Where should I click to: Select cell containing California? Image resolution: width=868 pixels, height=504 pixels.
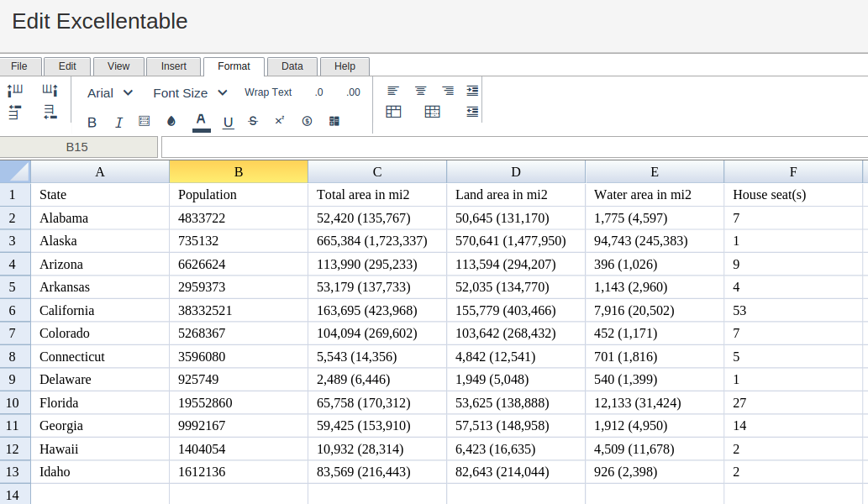click(67, 310)
